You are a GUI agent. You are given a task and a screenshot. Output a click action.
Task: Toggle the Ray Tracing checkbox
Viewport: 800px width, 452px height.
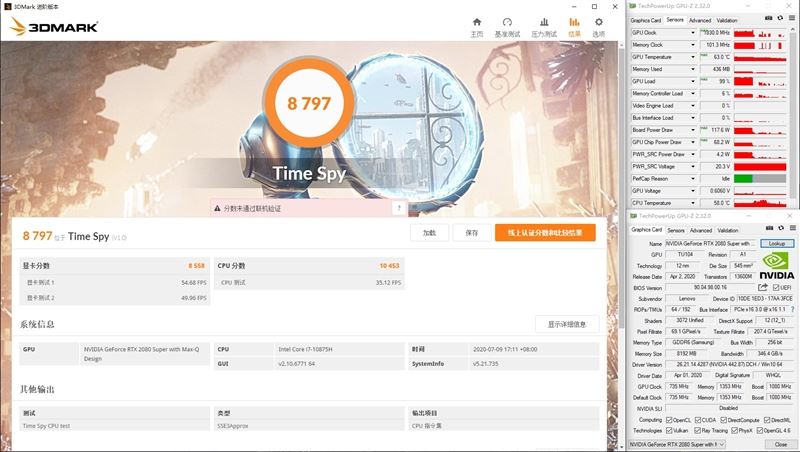click(x=697, y=431)
